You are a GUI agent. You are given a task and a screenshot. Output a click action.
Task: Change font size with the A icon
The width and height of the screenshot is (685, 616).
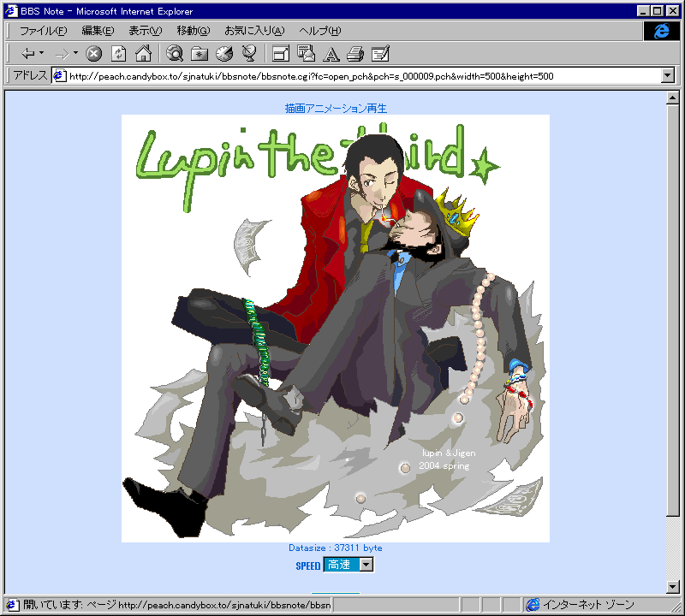tap(331, 54)
